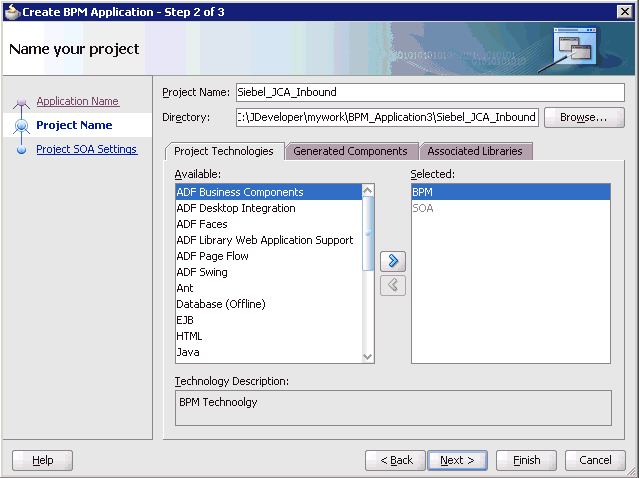
Task: Click the left arrow remove button
Action: (392, 285)
